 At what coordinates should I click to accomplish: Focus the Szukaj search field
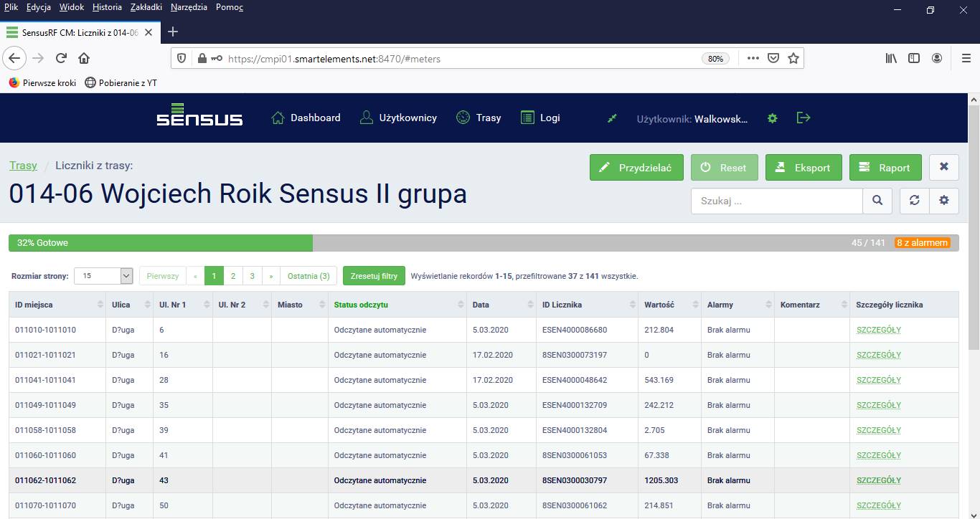[x=776, y=201]
